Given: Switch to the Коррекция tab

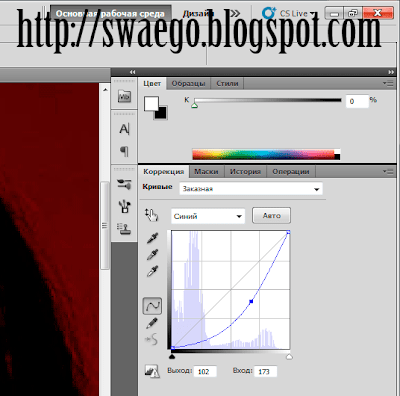Looking at the screenshot, I should coord(164,172).
